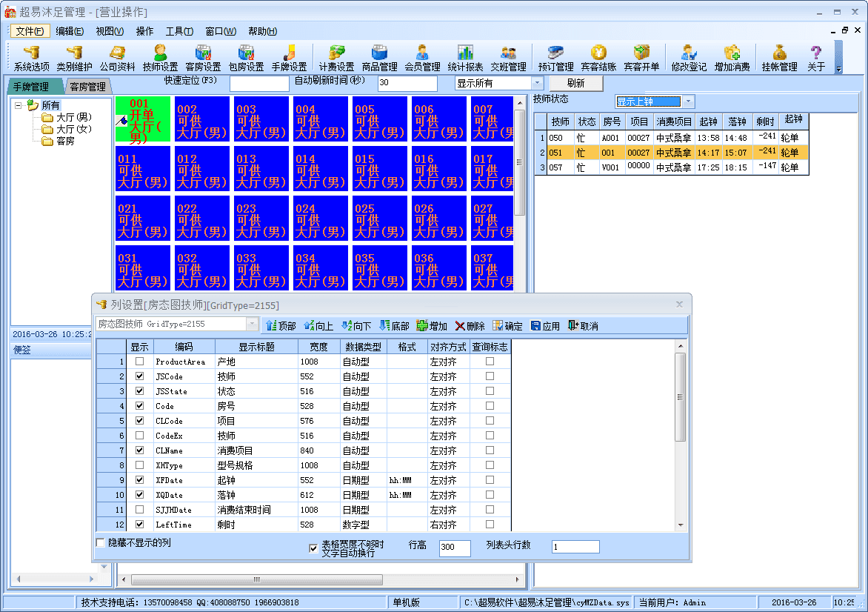Click the 增加 button in column settings
Image resolution: width=868 pixels, height=612 pixels.
(x=432, y=326)
